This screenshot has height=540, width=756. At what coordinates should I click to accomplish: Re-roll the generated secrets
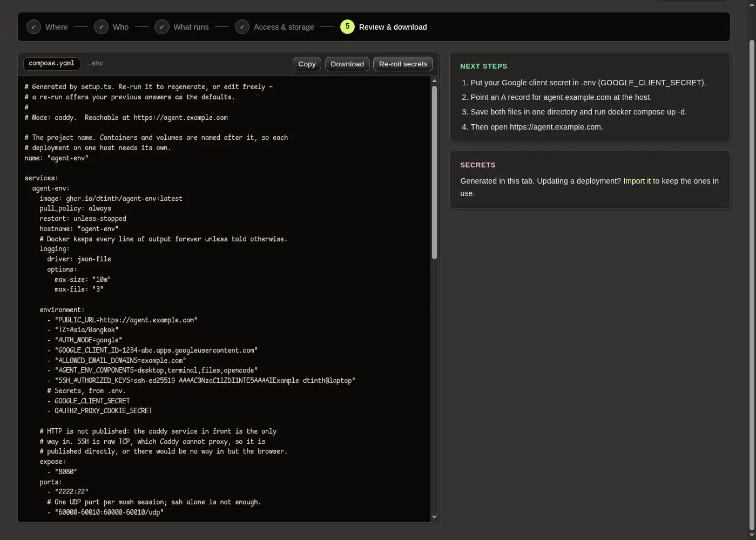(x=403, y=64)
